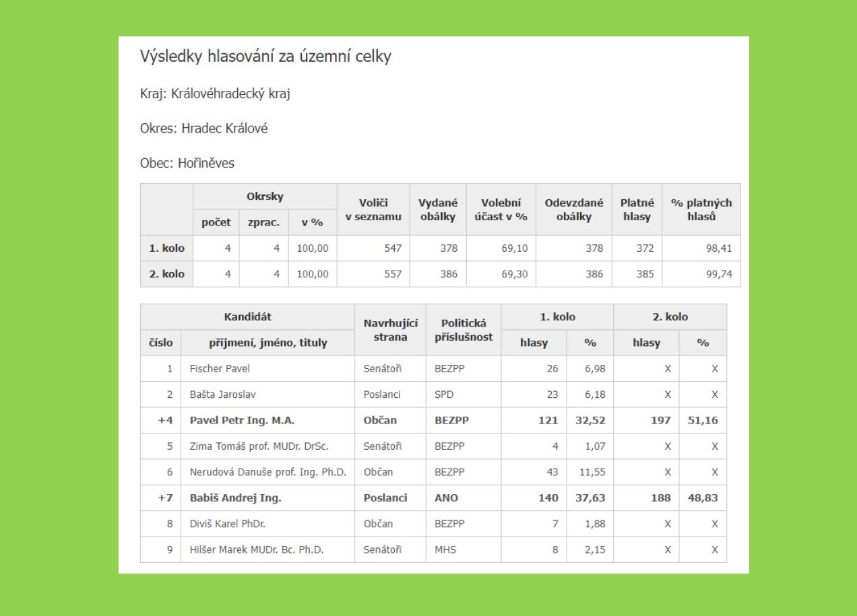Select the '2. kolo' row label in turnout table

click(166, 274)
